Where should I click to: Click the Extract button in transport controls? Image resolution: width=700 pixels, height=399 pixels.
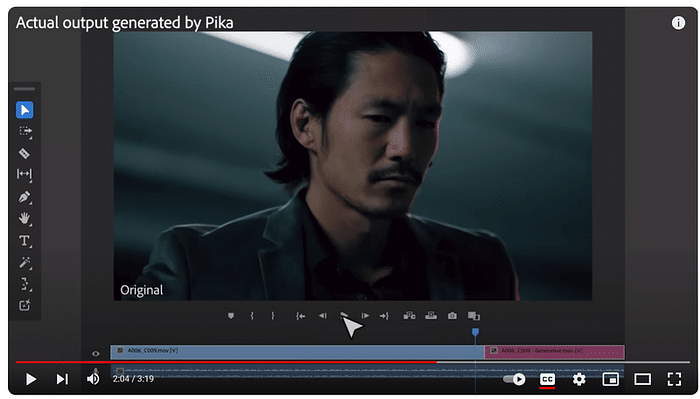pos(431,316)
